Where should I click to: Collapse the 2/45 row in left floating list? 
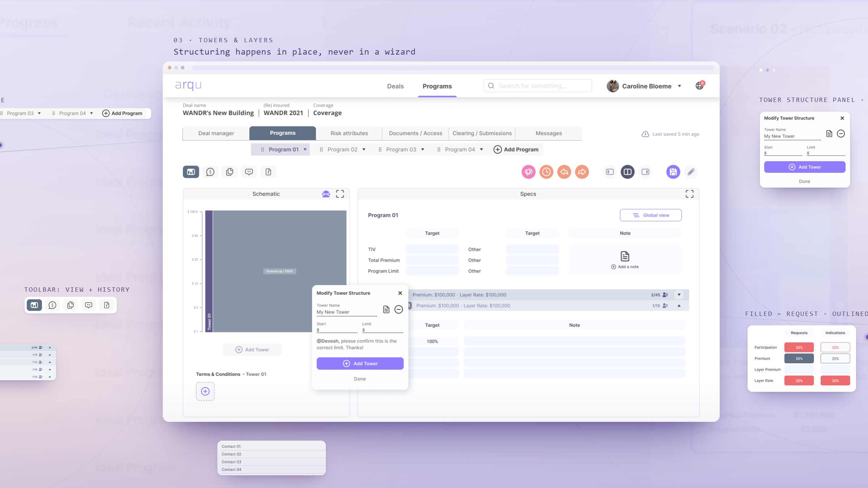pos(50,347)
